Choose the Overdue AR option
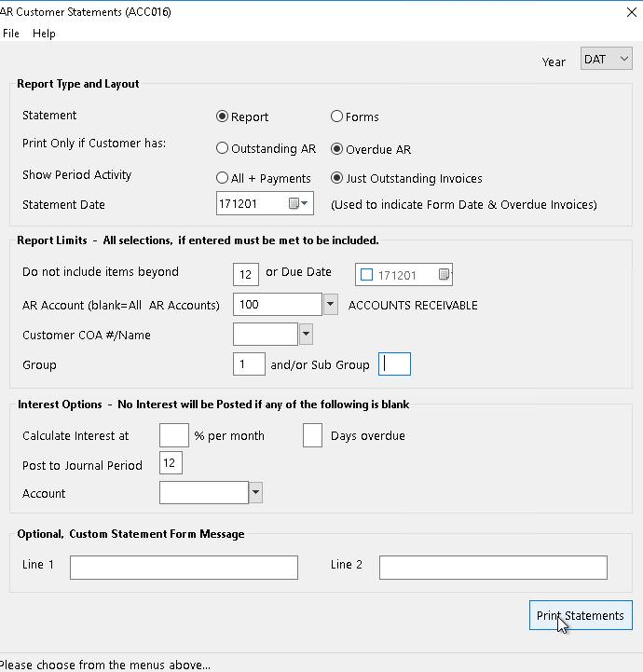Image resolution: width=643 pixels, height=672 pixels. point(336,149)
